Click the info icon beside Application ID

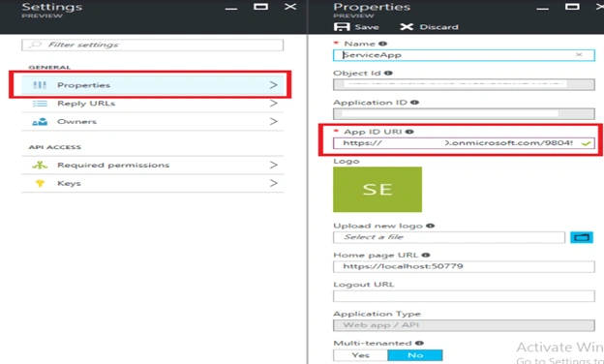click(414, 102)
